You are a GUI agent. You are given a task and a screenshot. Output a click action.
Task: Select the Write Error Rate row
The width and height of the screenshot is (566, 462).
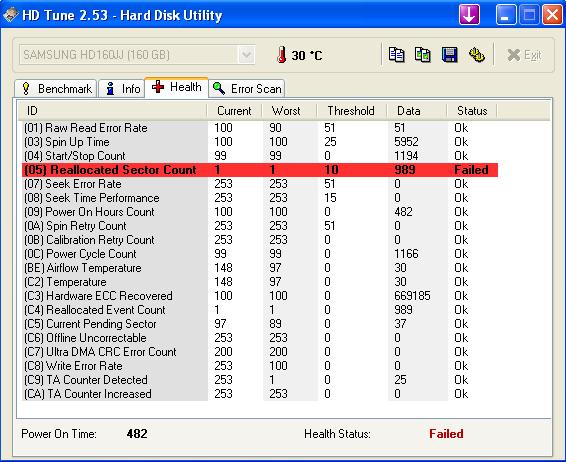coord(260,366)
